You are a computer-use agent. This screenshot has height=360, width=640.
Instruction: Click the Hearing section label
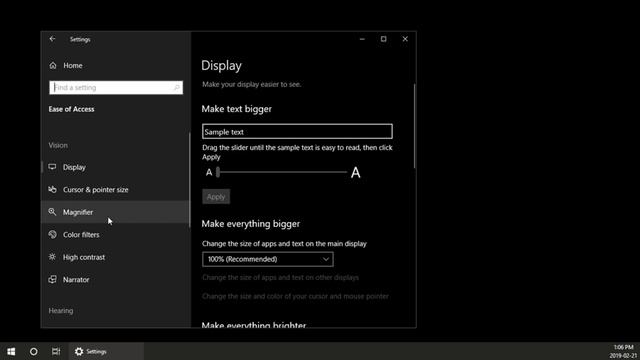61,311
